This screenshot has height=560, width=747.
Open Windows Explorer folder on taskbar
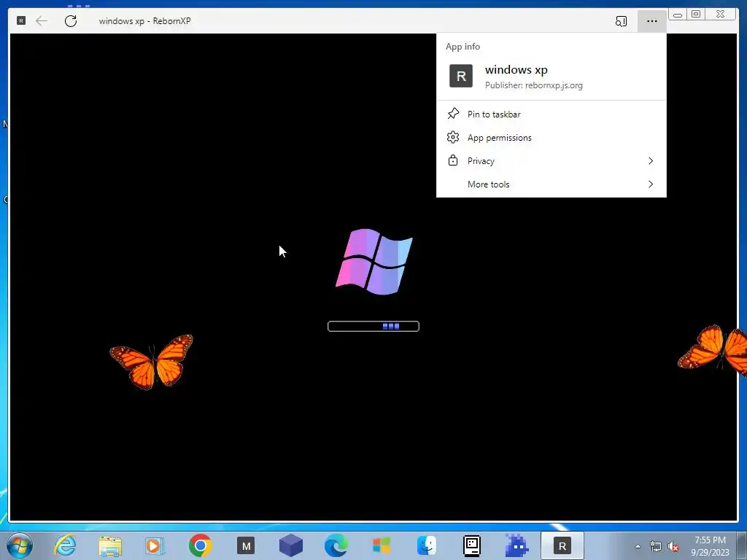pyautogui.click(x=110, y=545)
